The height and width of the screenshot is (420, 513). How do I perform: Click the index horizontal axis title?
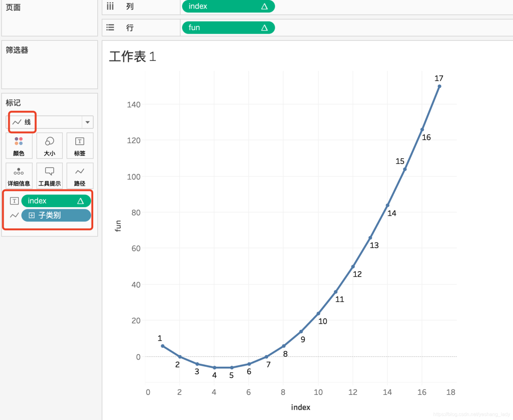click(300, 407)
